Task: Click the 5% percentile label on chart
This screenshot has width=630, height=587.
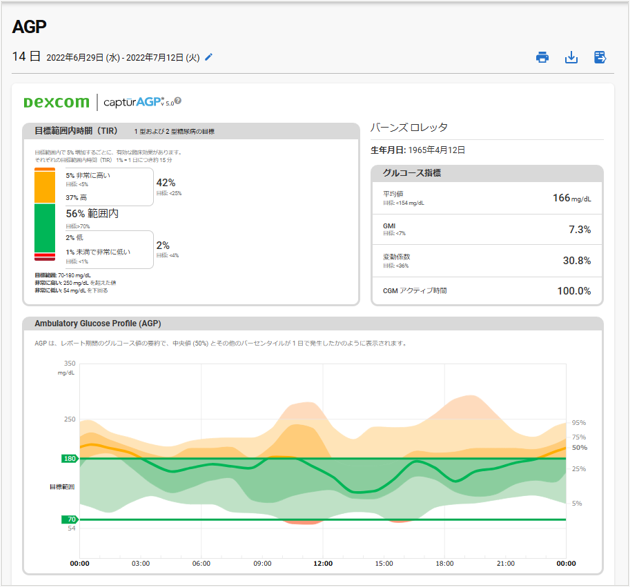Action: pos(577,503)
